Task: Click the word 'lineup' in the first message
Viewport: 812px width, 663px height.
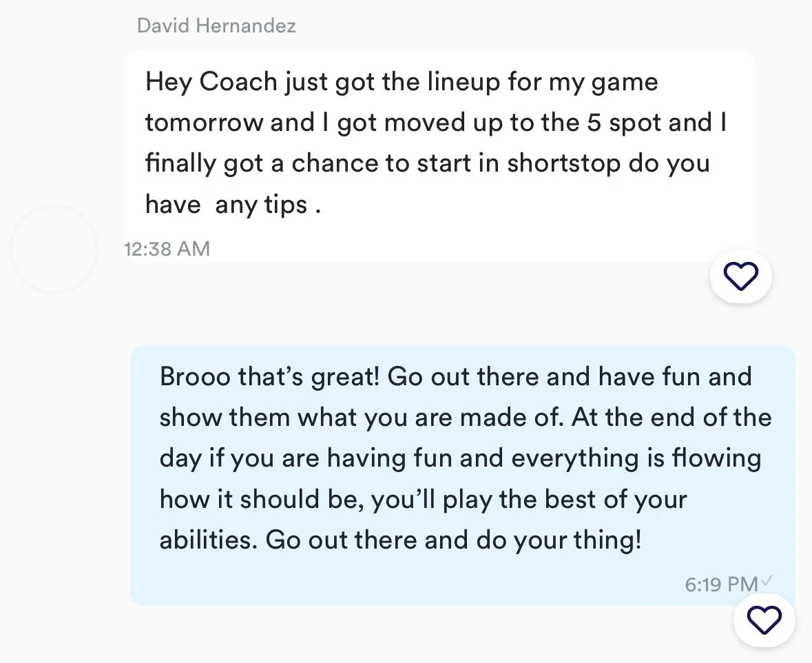Action: (x=463, y=83)
